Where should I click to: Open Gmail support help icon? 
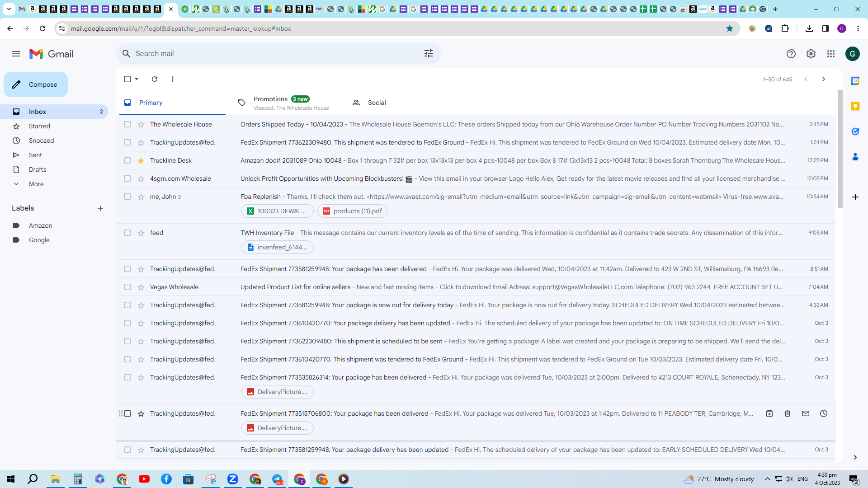click(791, 54)
